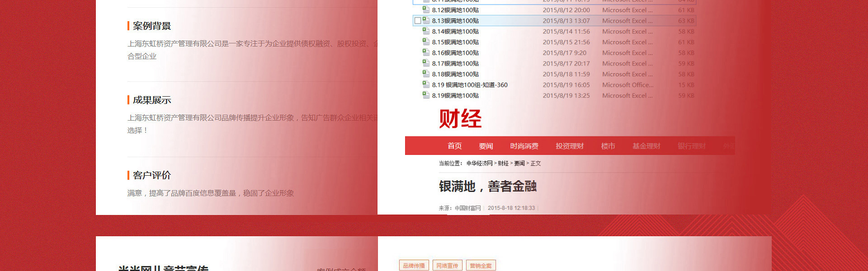Open the 投资理财 navigation tab
The image size is (868, 271).
tap(570, 146)
